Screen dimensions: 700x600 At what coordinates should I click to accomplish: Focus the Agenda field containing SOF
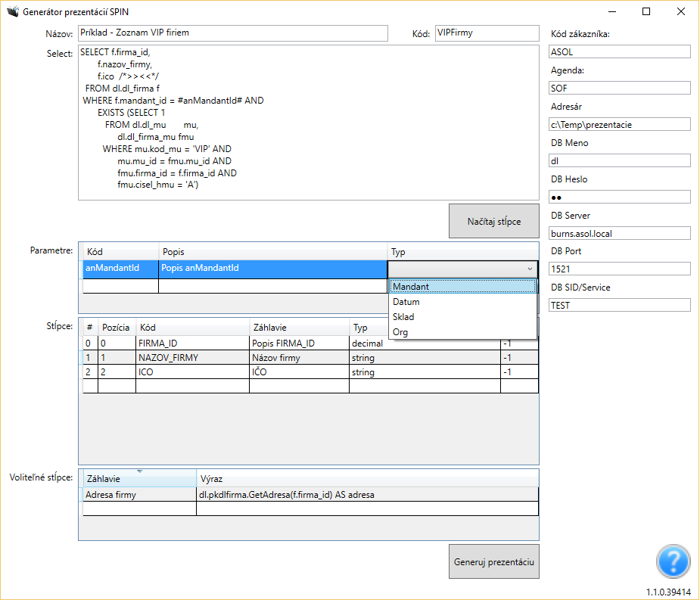click(x=620, y=88)
